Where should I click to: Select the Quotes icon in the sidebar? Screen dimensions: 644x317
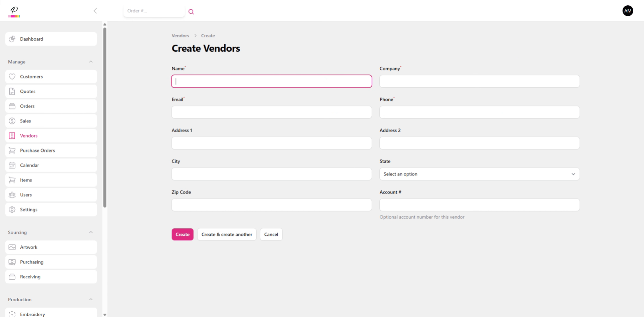tap(12, 91)
